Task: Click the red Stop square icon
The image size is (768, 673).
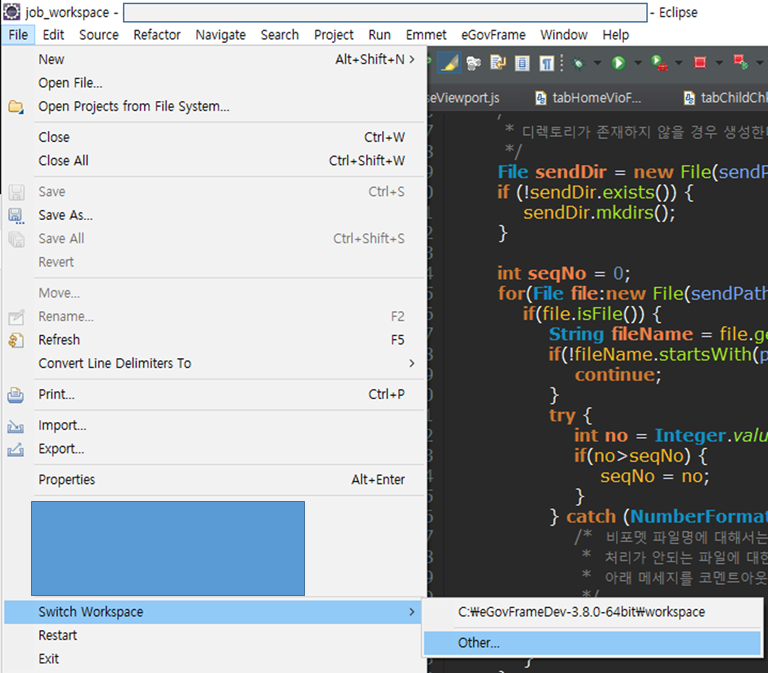Action: pyautogui.click(x=700, y=63)
